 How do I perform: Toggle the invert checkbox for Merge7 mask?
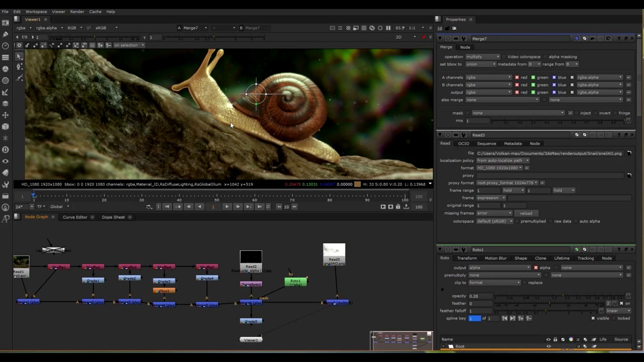596,113
